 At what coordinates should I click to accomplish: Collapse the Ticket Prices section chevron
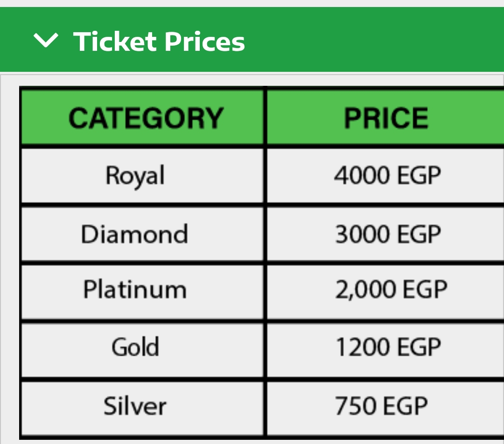46,41
